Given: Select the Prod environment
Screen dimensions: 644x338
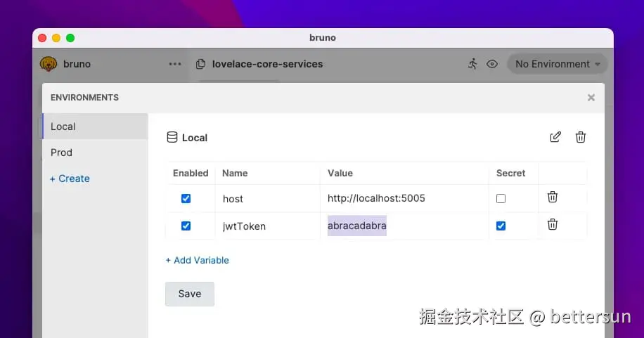Looking at the screenshot, I should click(95, 152).
